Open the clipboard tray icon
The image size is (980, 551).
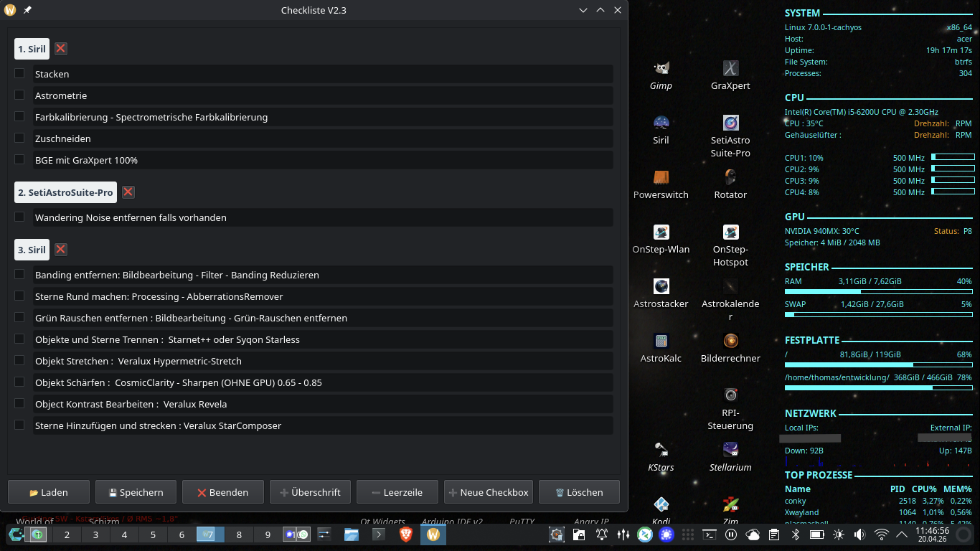(x=773, y=534)
